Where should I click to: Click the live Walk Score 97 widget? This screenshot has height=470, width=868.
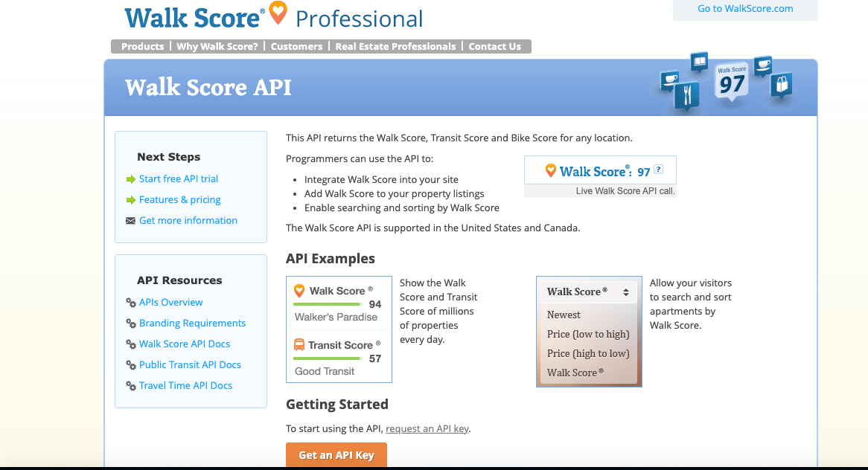click(599, 171)
